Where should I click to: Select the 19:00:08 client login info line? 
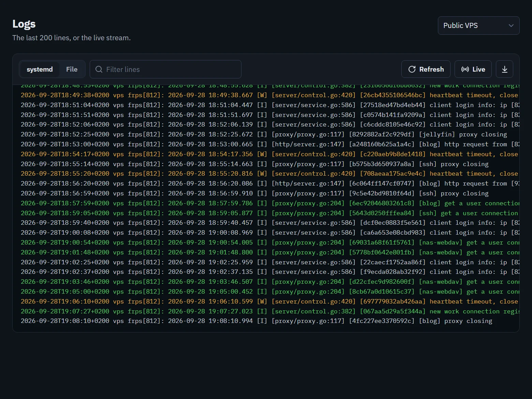tap(269, 233)
